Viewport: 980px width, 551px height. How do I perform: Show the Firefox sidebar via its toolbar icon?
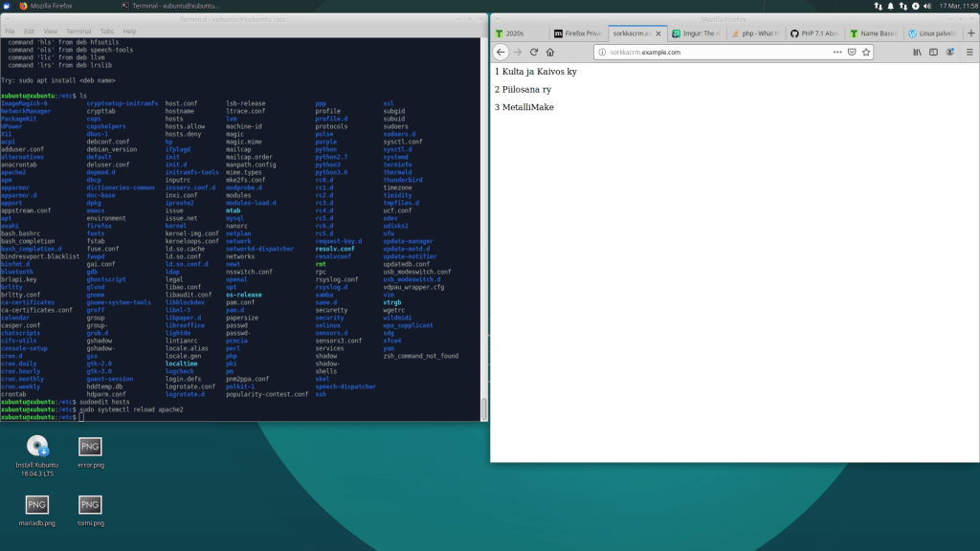[x=933, y=52]
